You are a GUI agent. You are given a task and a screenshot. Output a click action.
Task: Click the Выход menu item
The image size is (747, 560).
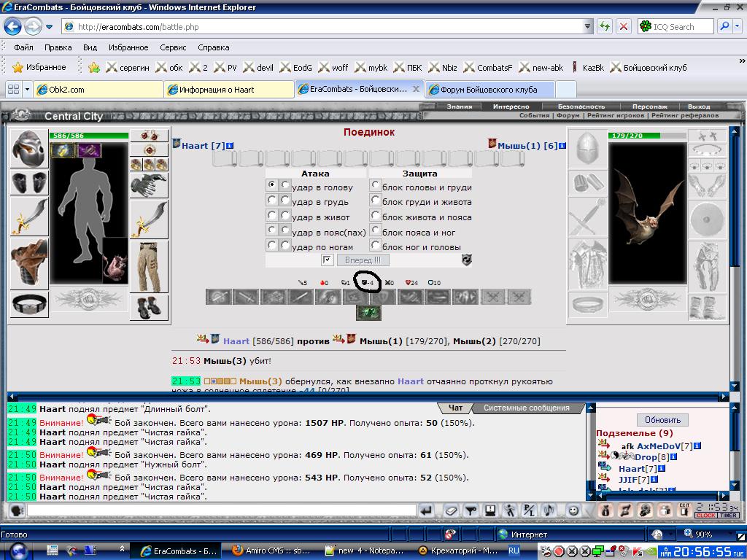tap(699, 106)
